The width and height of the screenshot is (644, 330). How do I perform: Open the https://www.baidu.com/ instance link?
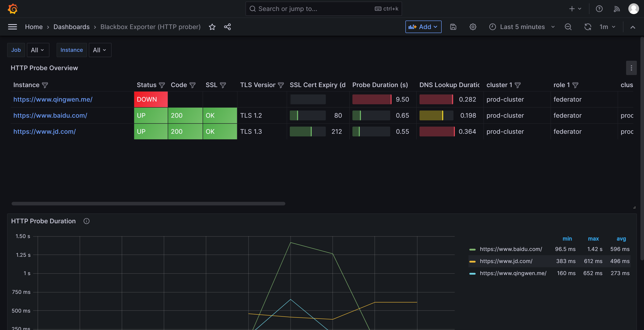[x=50, y=115]
